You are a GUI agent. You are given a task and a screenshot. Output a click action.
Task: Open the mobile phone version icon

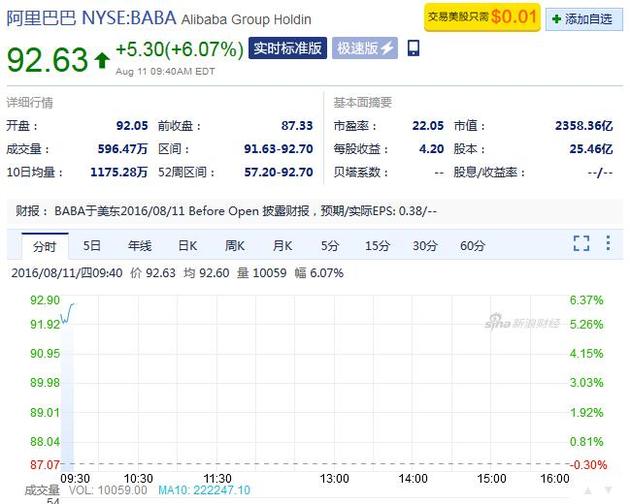point(413,48)
